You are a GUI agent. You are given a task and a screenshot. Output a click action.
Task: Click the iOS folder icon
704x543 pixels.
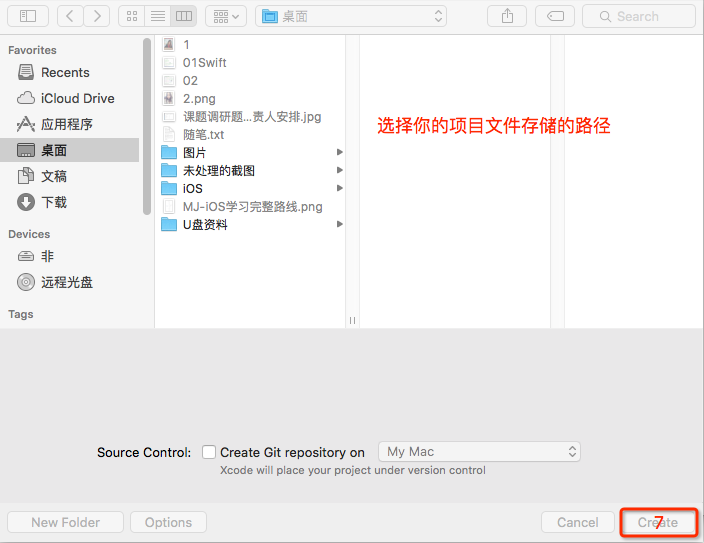[x=169, y=188]
